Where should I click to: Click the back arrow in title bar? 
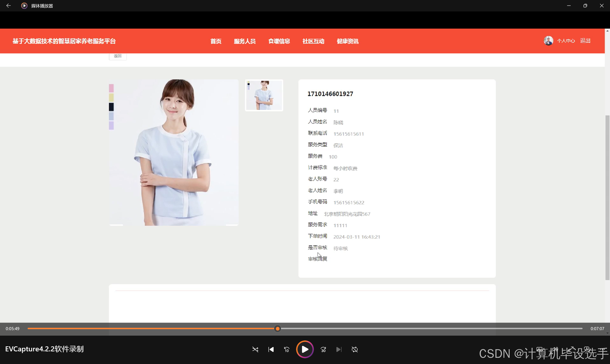tap(9, 6)
